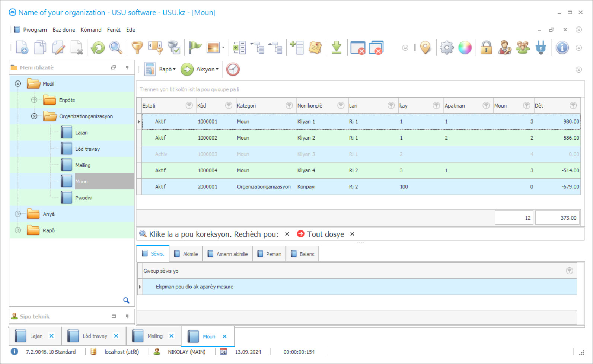The width and height of the screenshot is (593, 364).
Task: Click the filter with checkmark icon
Action: coord(173,48)
